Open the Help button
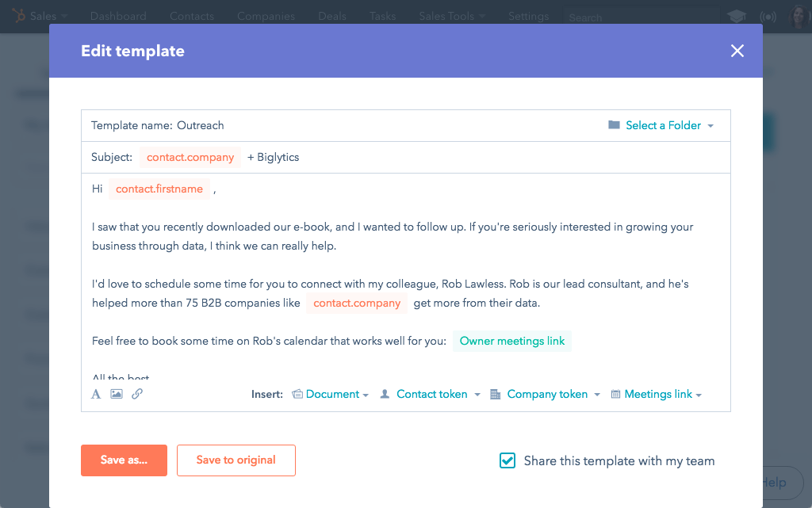This screenshot has width=812, height=508. tap(773, 483)
